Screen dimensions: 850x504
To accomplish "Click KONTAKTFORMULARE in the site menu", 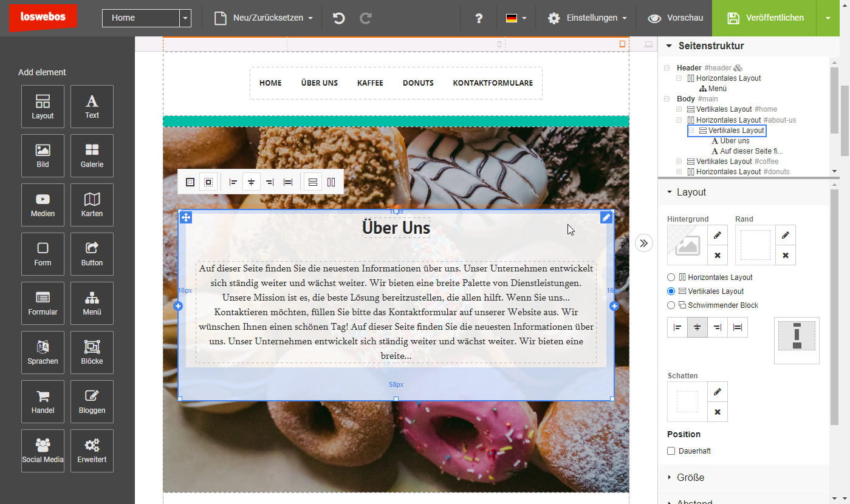I will (493, 83).
